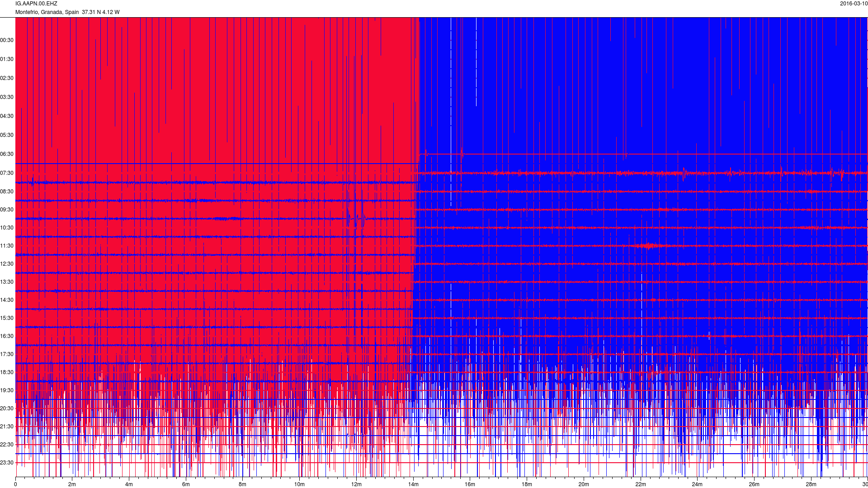Click the 20m axis tick label

(x=584, y=484)
